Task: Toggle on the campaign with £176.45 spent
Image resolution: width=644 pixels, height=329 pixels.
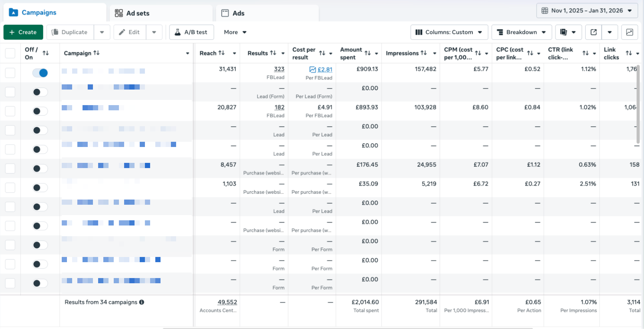Action: point(40,169)
